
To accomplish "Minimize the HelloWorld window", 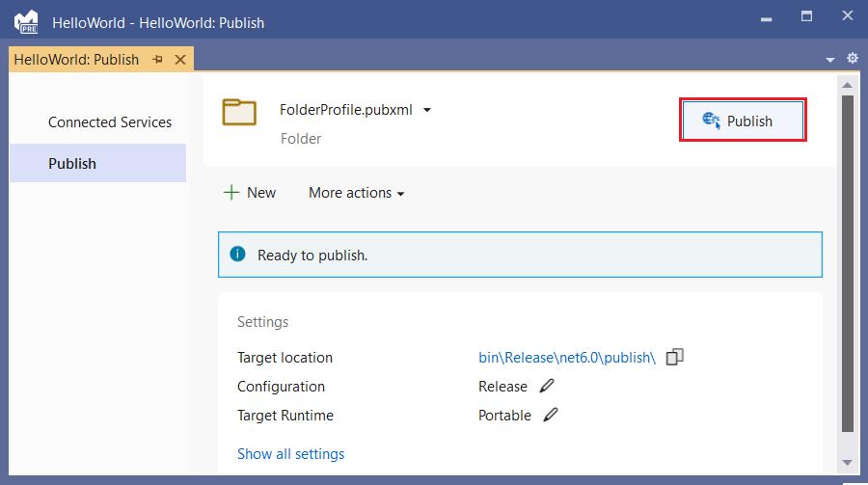I will pos(766,19).
